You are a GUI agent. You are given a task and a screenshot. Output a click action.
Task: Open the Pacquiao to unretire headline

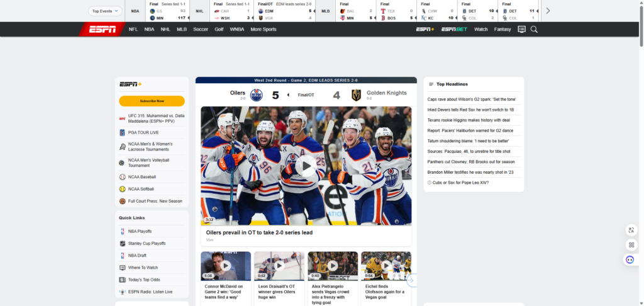pyautogui.click(x=469, y=151)
